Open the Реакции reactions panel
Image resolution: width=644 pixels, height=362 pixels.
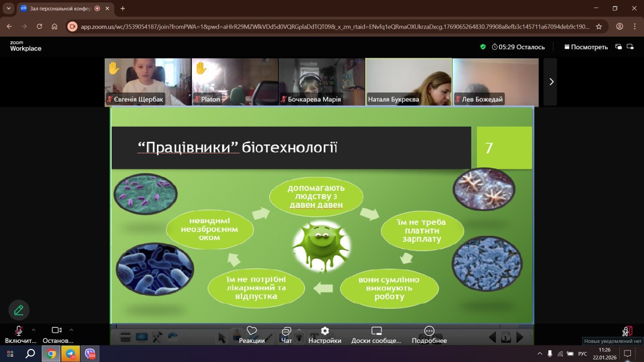[x=252, y=335]
